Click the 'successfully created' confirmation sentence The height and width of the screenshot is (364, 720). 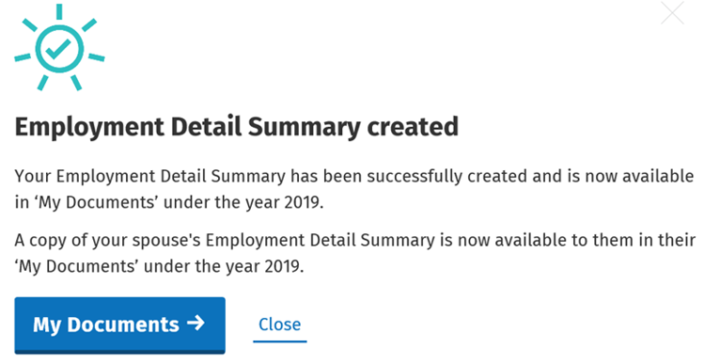pos(354,189)
